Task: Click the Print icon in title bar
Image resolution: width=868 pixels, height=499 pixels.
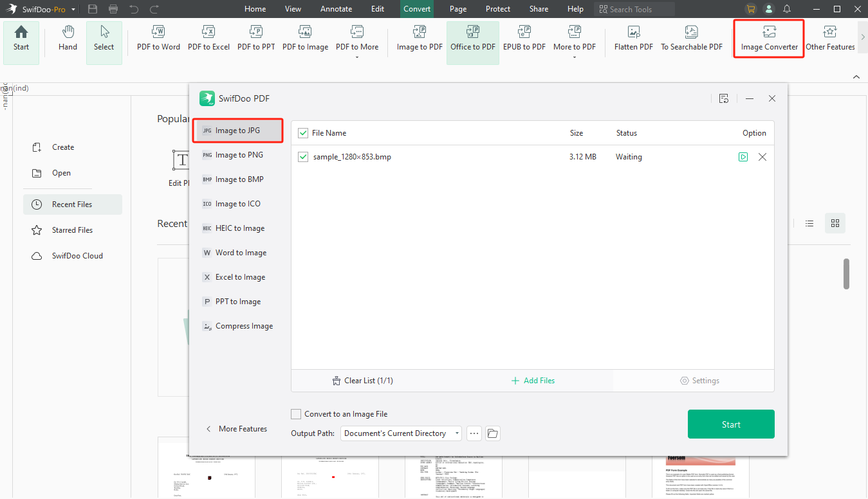Action: [x=113, y=9]
